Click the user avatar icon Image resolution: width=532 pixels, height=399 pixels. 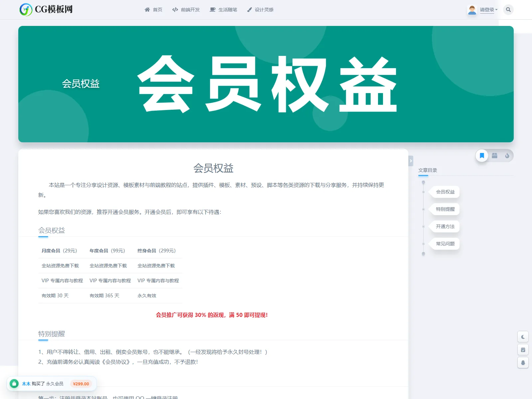pyautogui.click(x=472, y=10)
